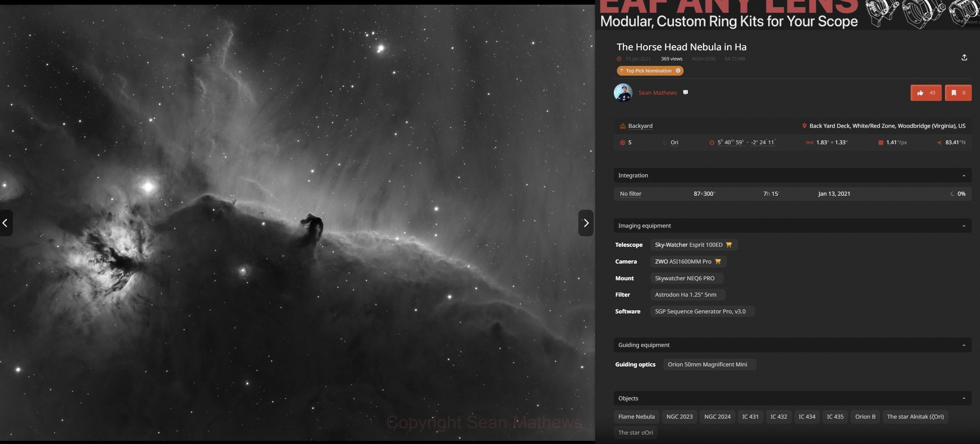Open the Top Pick Nomination info icon

coord(678,71)
